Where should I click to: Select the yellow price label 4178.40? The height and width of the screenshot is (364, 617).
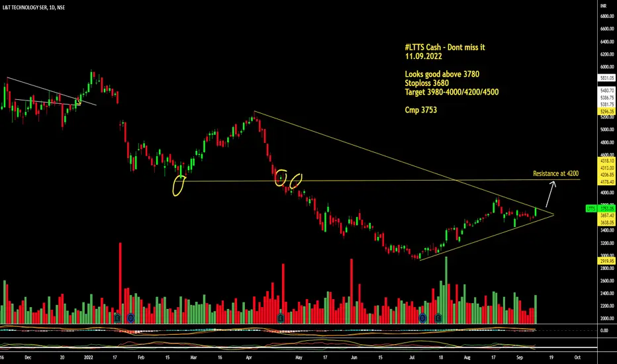point(607,182)
